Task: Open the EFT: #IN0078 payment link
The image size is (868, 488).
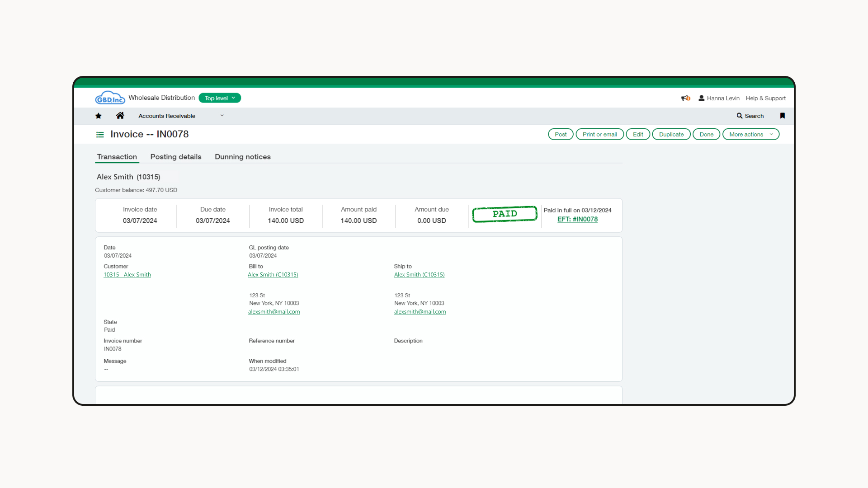Action: (x=577, y=219)
